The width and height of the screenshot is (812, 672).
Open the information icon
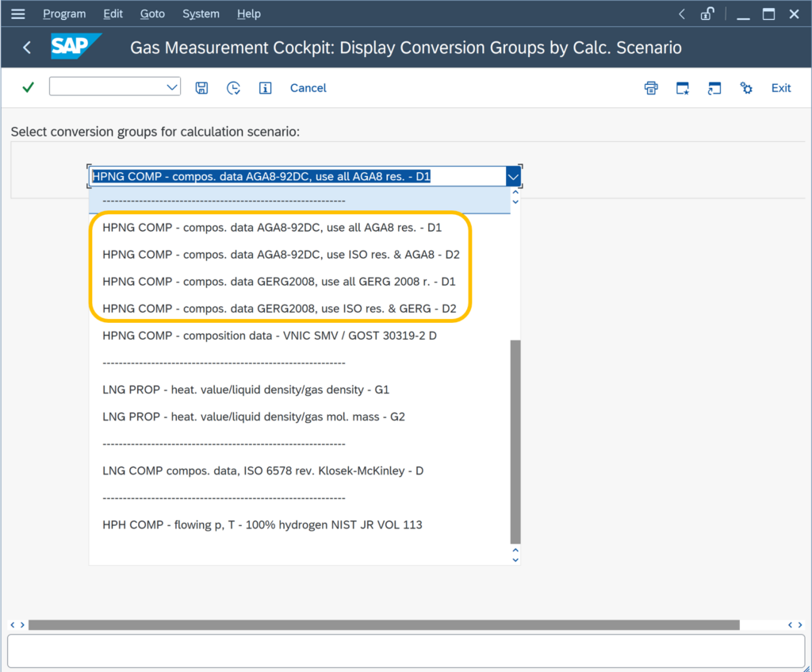(x=265, y=88)
